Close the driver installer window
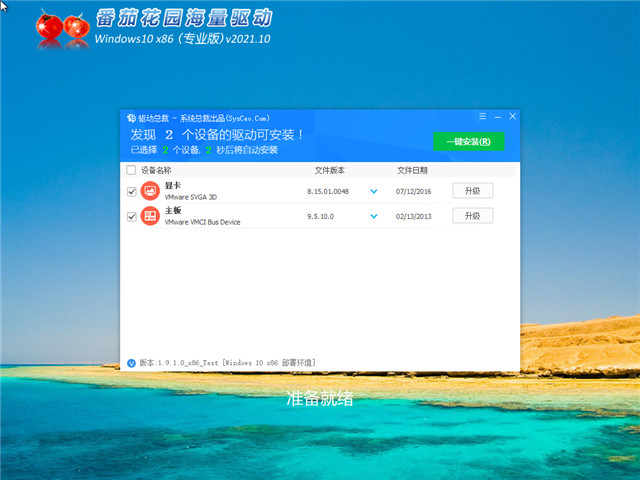 pyautogui.click(x=512, y=117)
